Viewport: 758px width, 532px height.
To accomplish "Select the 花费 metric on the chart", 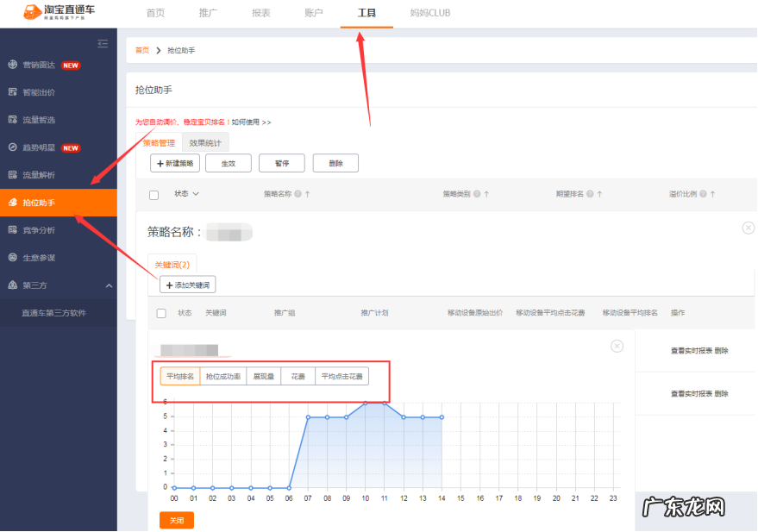I will (295, 376).
